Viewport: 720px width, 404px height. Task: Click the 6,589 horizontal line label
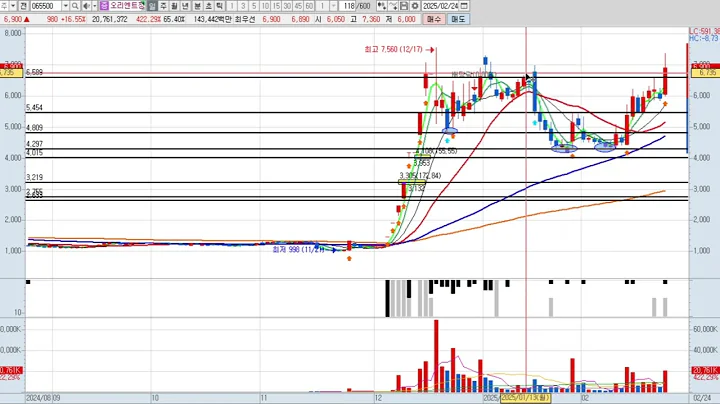(x=34, y=72)
